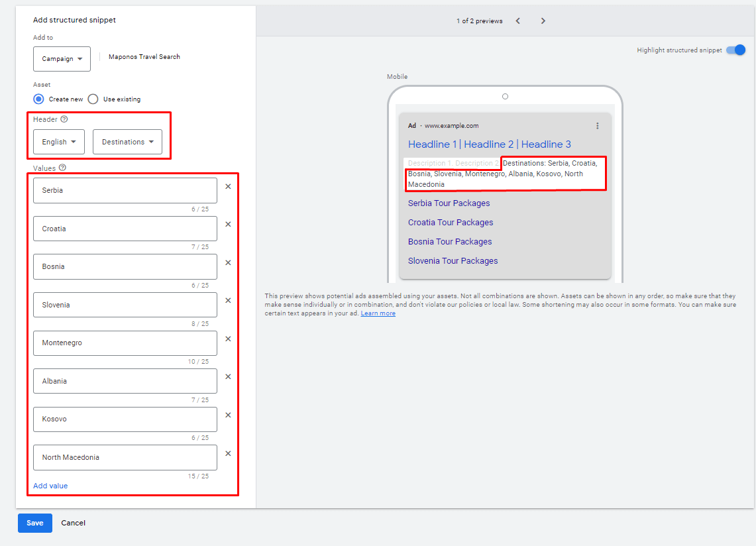Open the ad preview three-dot menu
756x546 pixels.
[598, 126]
